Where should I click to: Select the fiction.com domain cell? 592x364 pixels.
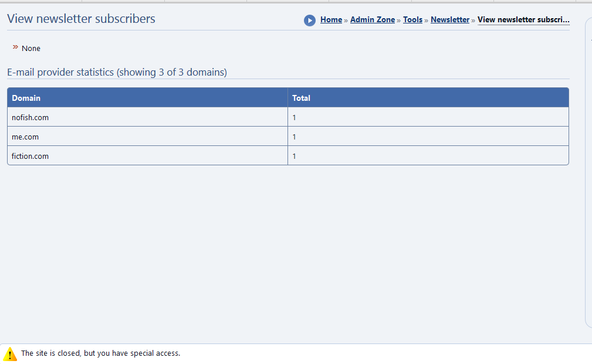pos(31,156)
